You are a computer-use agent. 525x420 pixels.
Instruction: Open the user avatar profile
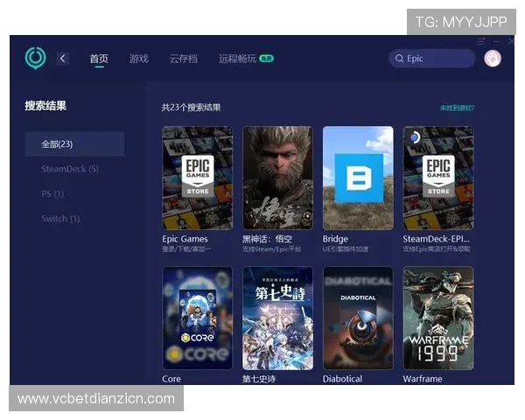[492, 59]
